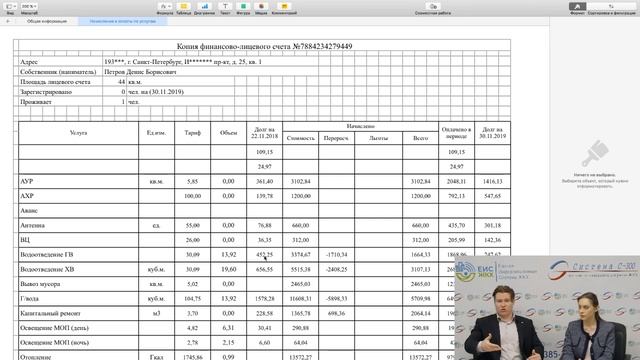Select the Проживает label cell

(x=60, y=102)
